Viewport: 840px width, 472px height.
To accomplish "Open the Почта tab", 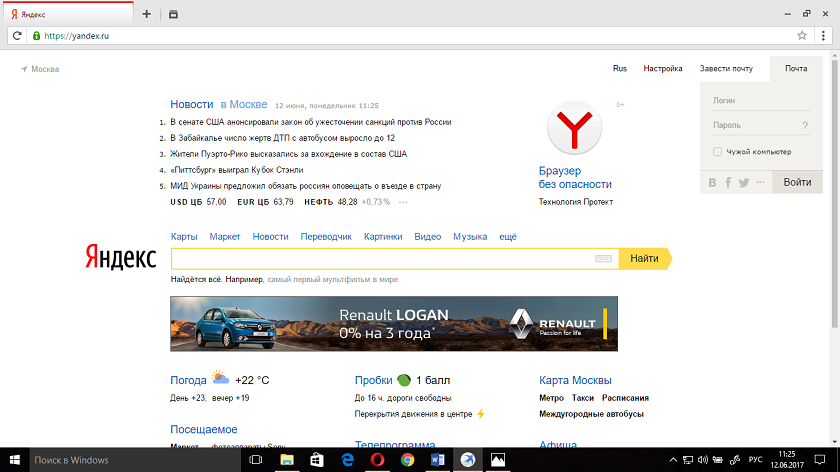I will (x=796, y=69).
